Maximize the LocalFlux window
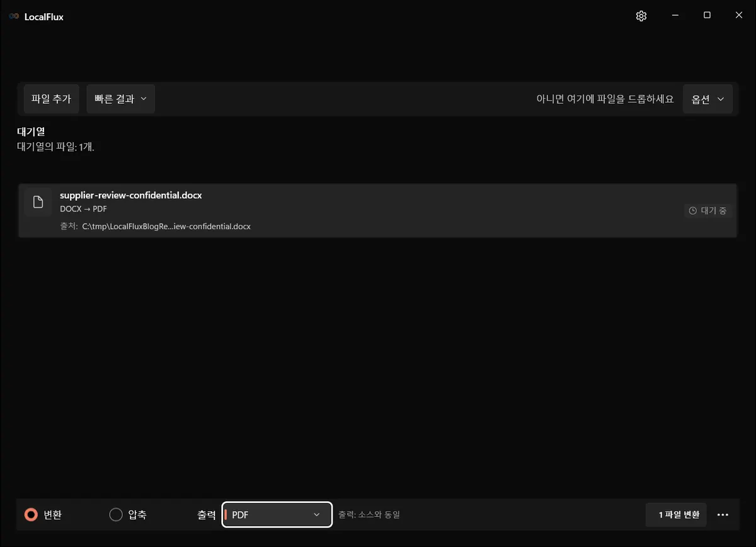The width and height of the screenshot is (756, 547). 707,16
